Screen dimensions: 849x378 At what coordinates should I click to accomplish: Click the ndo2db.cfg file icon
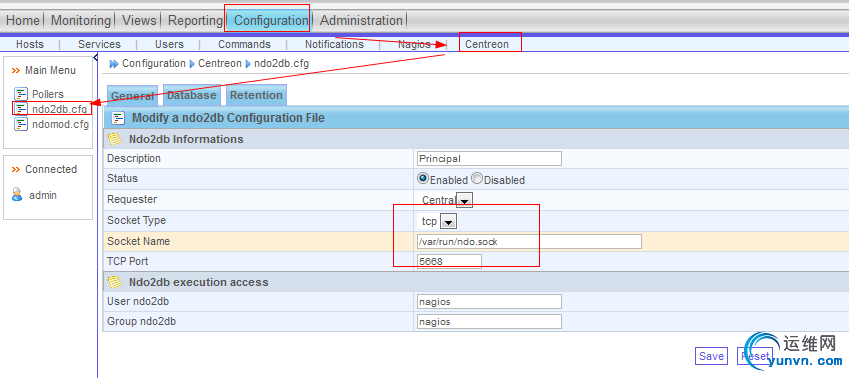(21, 109)
